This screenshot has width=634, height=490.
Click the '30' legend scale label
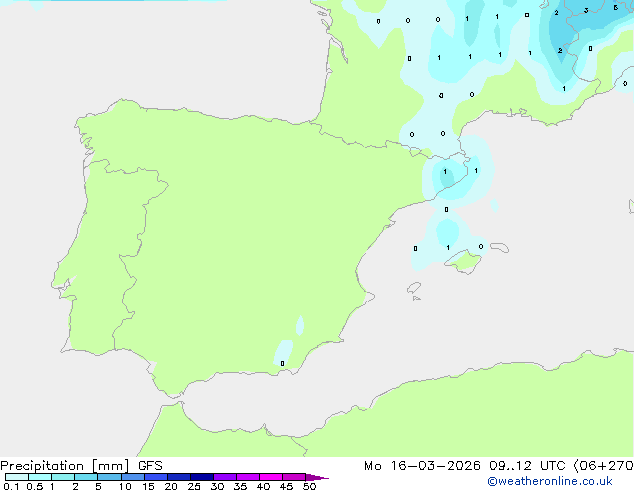pyautogui.click(x=217, y=486)
